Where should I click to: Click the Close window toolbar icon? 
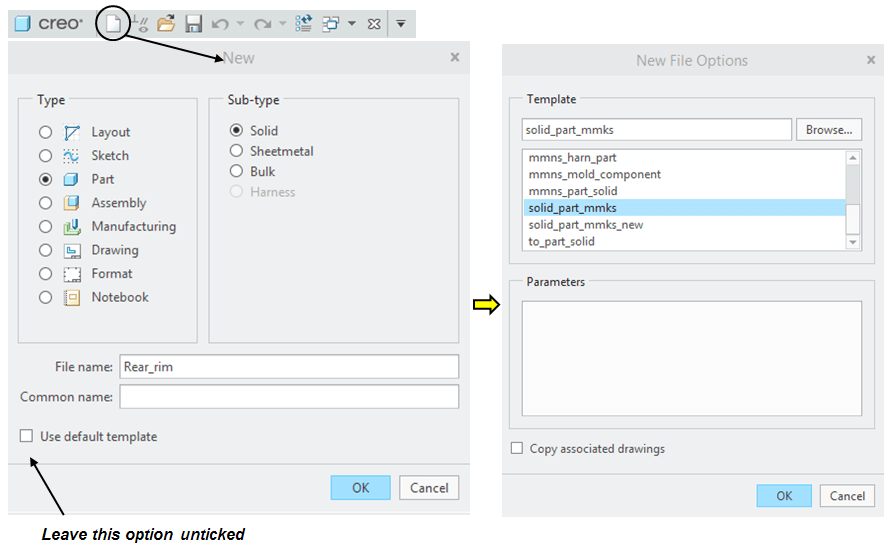click(374, 23)
